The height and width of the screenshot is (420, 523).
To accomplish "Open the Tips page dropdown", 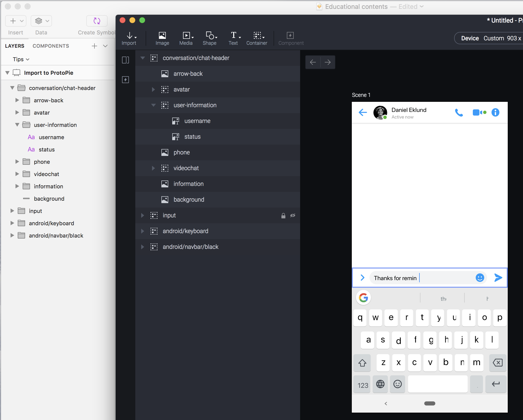I will coord(21,59).
